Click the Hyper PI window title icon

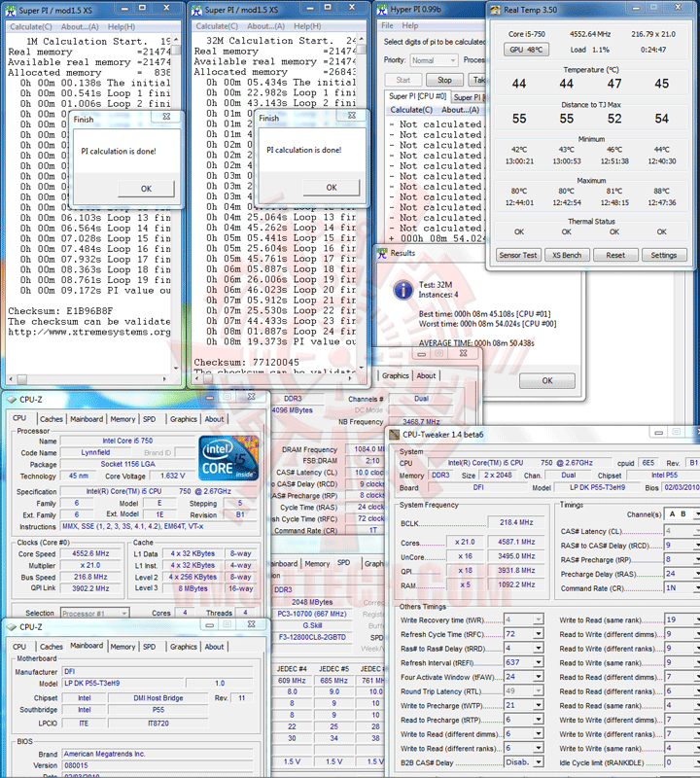(382, 10)
